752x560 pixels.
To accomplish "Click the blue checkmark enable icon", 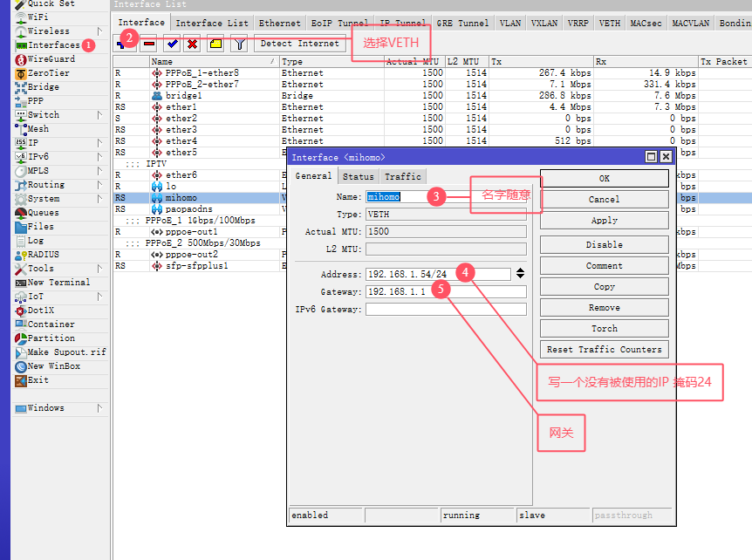I will pyautogui.click(x=172, y=44).
